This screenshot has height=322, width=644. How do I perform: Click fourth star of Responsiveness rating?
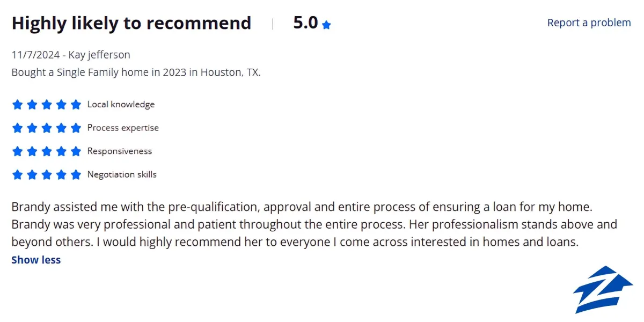[61, 151]
